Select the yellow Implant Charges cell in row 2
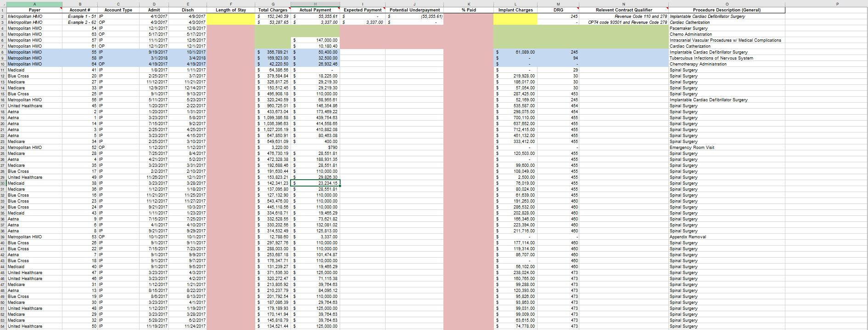 (515, 16)
